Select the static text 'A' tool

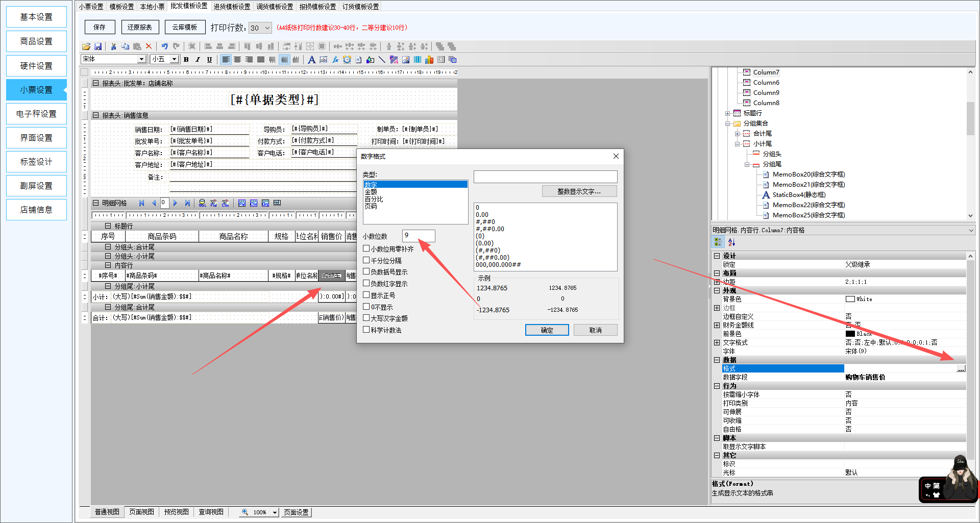tap(311, 60)
